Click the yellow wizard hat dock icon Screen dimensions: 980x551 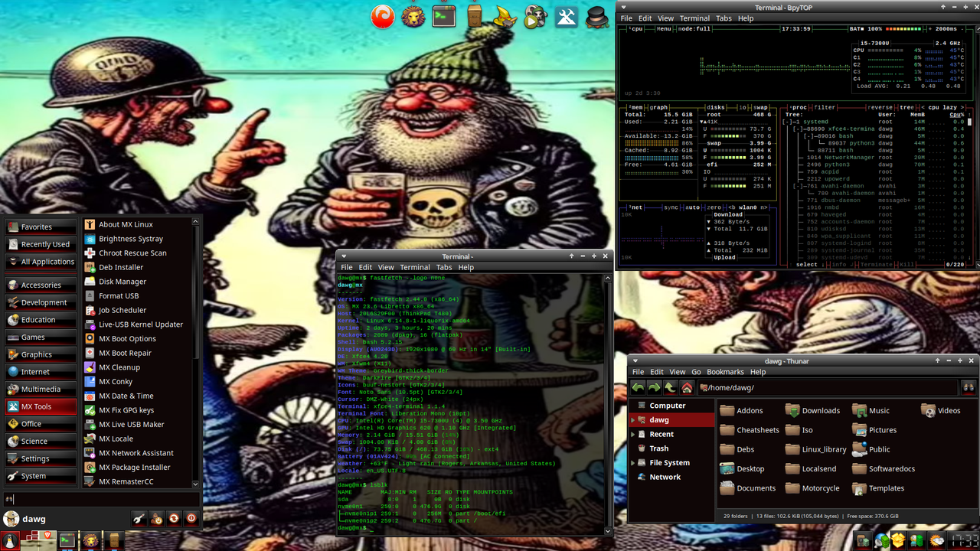coord(505,16)
